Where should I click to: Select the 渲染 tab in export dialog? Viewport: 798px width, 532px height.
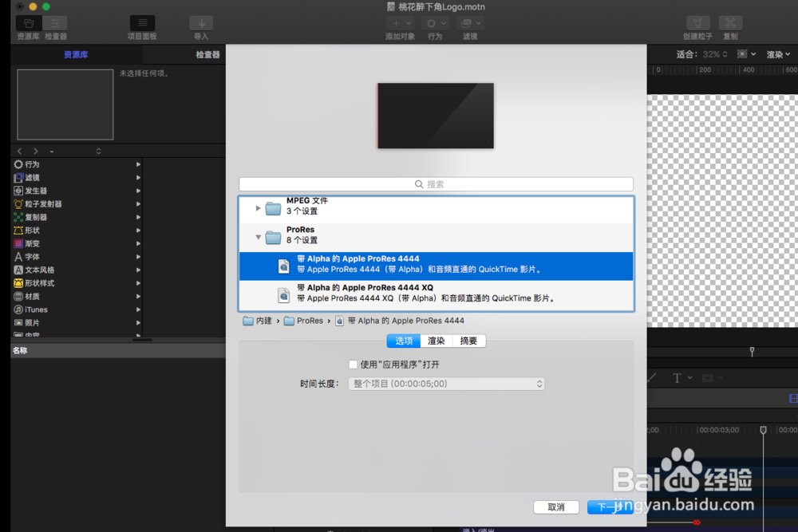pos(437,341)
